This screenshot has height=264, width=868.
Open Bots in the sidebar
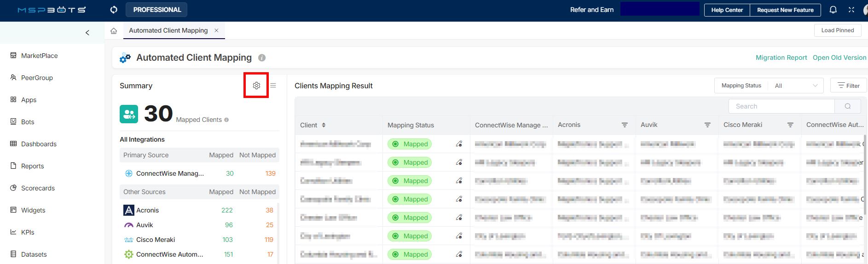tap(22, 122)
